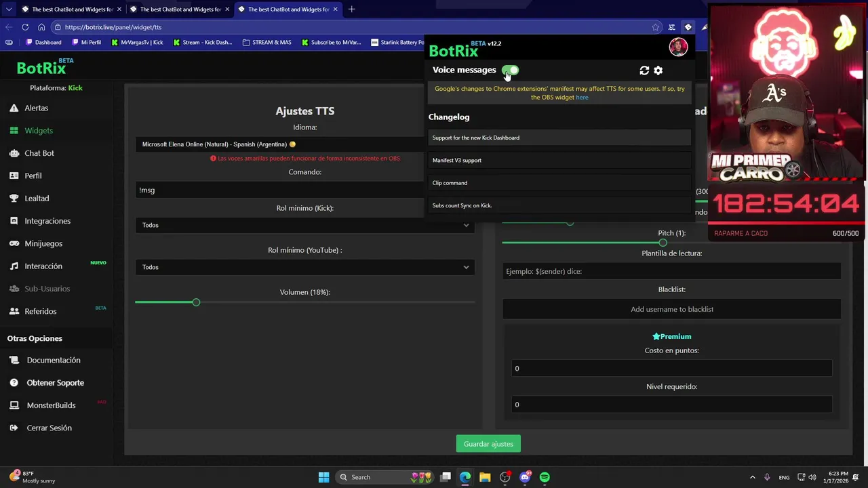Screen dimensions: 868x488
Task: Click the Guardar ajustes button
Action: 488,444
